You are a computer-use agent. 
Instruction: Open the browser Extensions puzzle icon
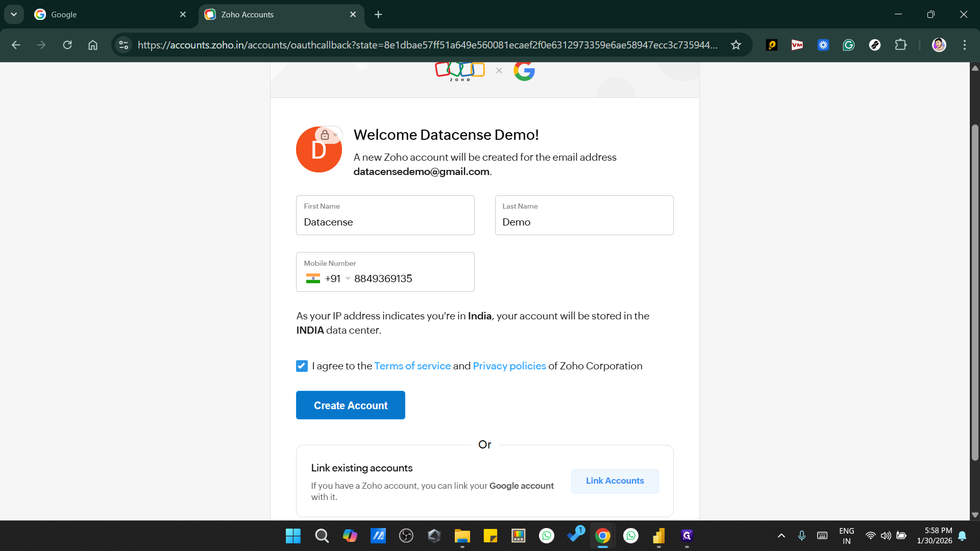point(901,45)
